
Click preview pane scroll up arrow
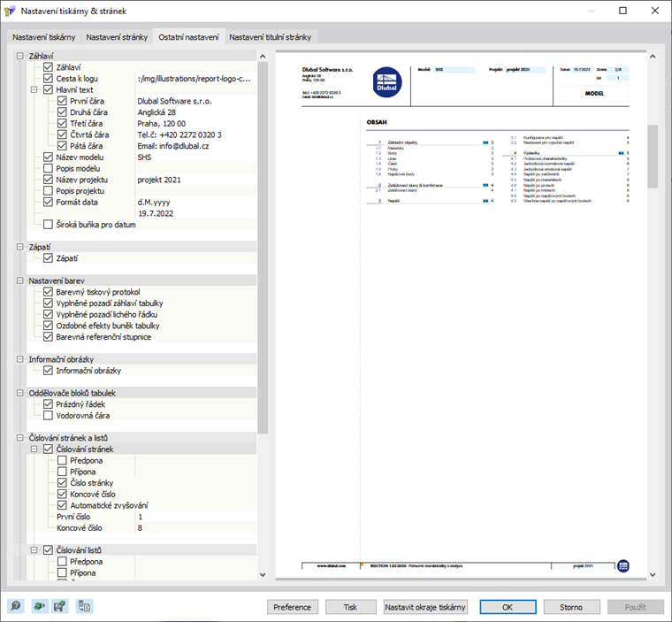coord(653,57)
